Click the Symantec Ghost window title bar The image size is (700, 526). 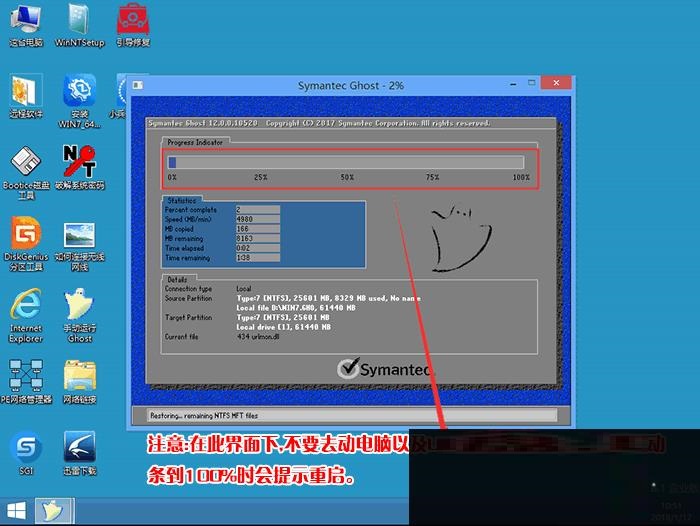(x=350, y=86)
